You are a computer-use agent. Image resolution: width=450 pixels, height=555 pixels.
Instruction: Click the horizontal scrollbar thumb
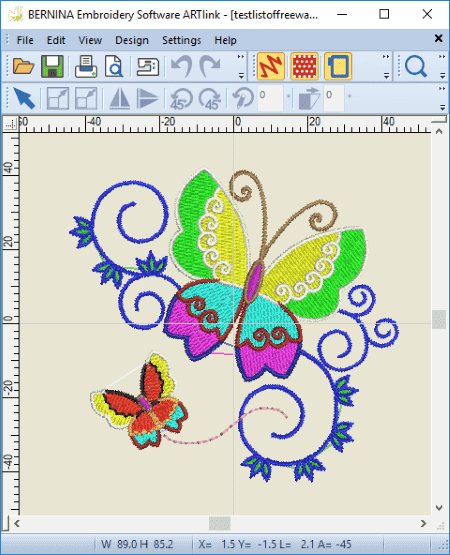click(x=220, y=523)
